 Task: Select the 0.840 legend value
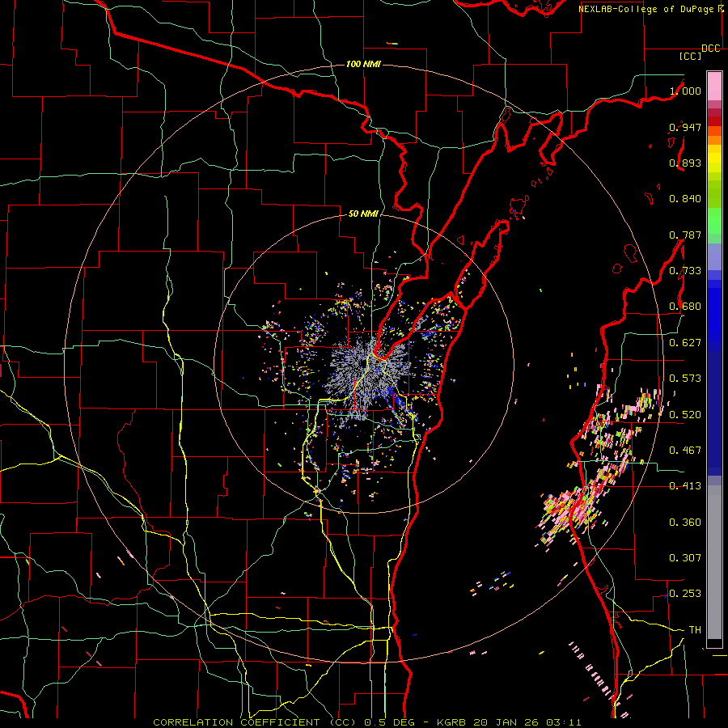pyautogui.click(x=685, y=199)
